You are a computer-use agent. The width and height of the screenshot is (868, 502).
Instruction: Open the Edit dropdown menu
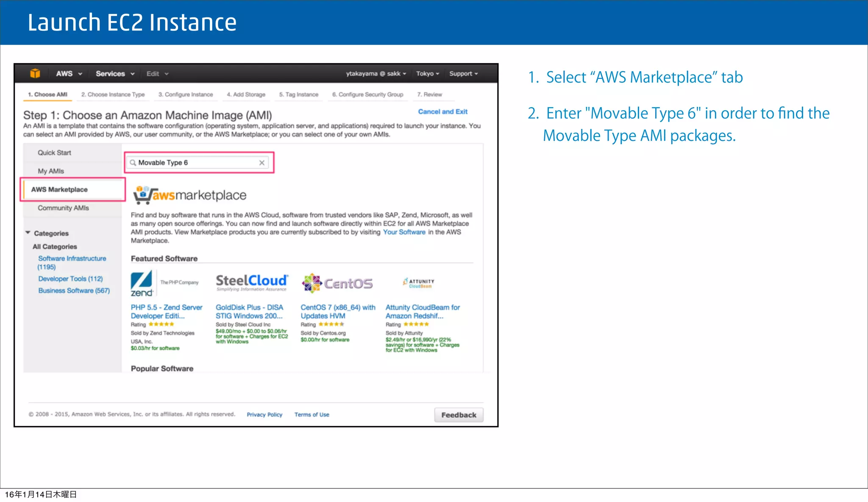click(157, 74)
